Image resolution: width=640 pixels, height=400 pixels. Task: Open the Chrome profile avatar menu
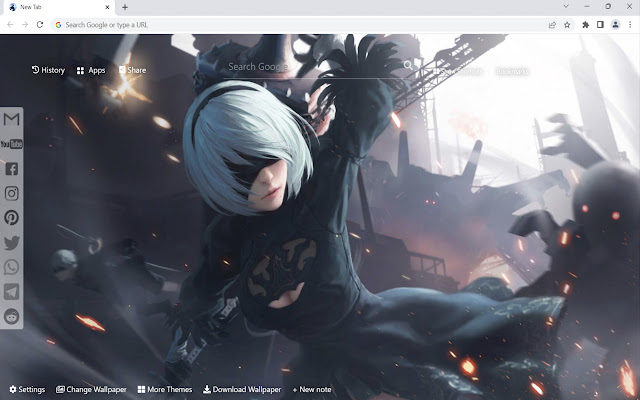[615, 25]
